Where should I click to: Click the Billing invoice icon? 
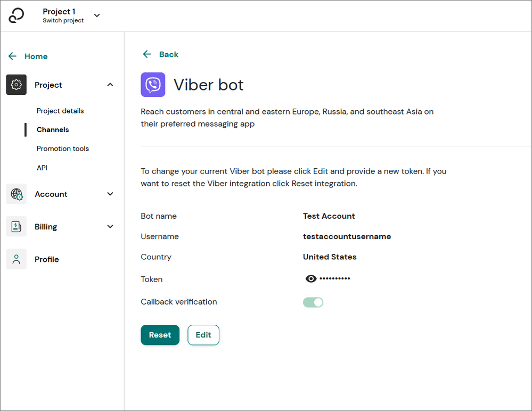click(x=17, y=226)
